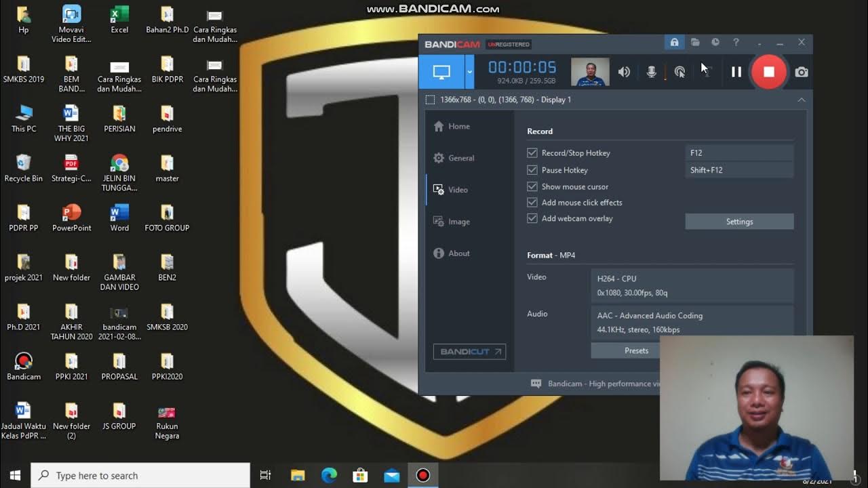
Task: Click the red Stop recording button
Action: click(x=768, y=72)
